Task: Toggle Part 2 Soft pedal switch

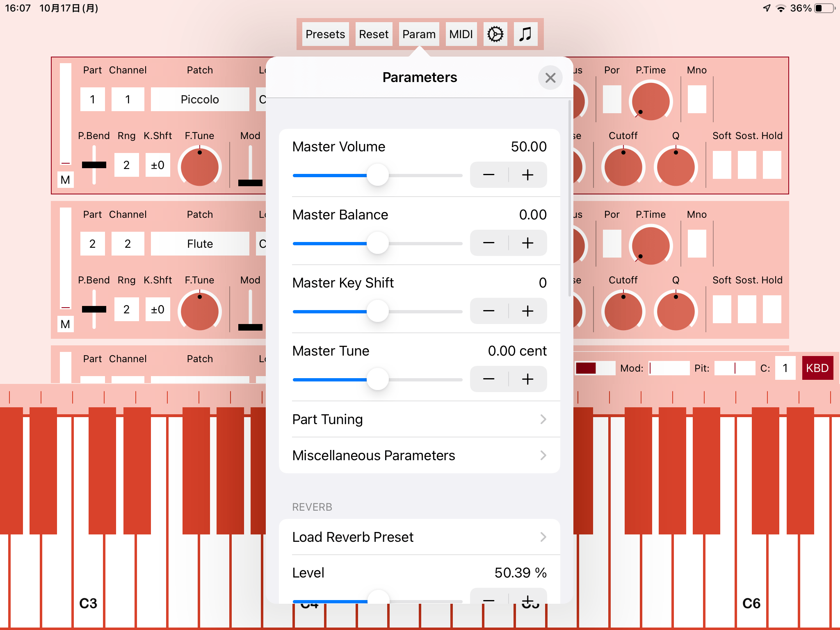Action: (x=722, y=309)
